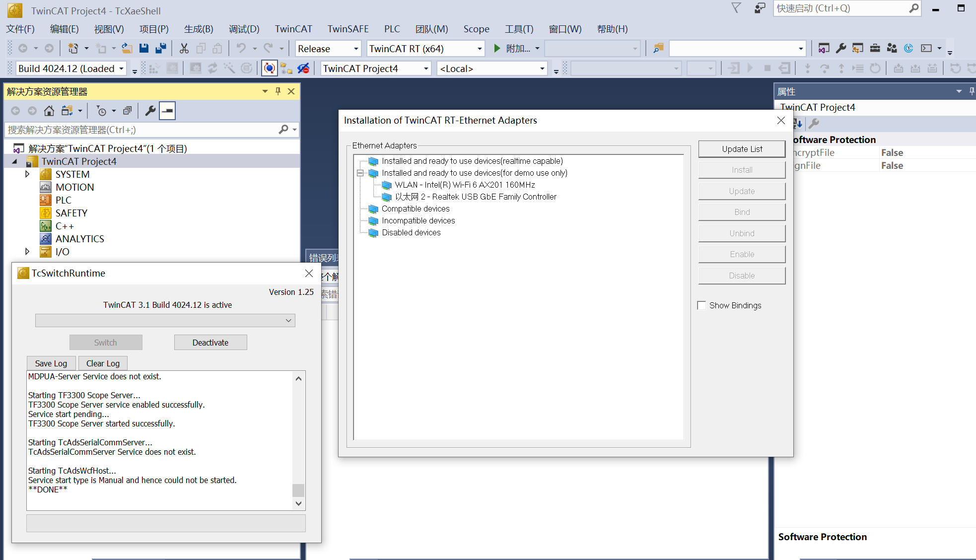Enable the Show Bindings checkbox

(701, 305)
